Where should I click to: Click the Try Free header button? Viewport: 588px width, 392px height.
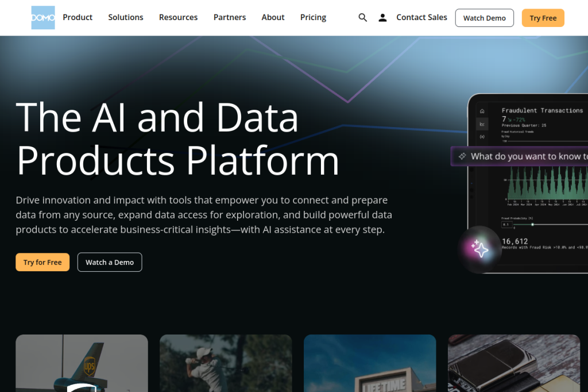pos(543,18)
